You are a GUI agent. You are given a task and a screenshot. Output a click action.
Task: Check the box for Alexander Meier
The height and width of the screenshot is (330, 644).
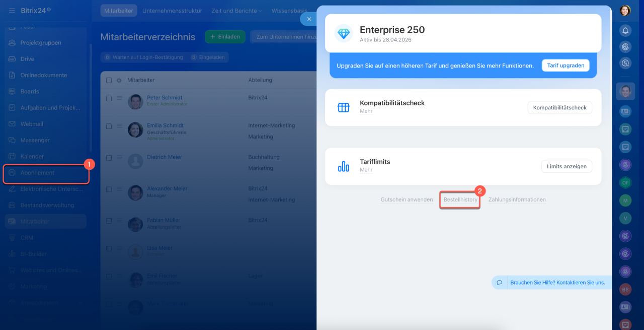click(109, 189)
